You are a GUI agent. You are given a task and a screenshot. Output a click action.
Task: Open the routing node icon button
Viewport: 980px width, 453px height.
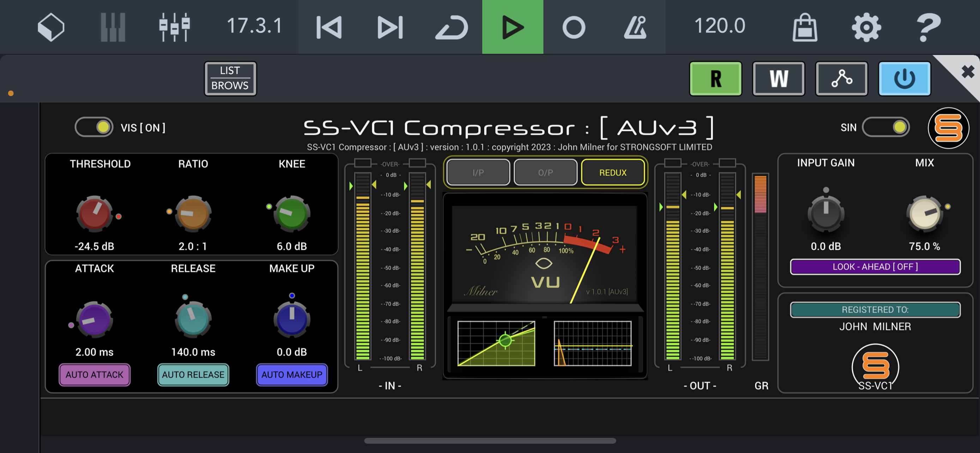point(841,79)
